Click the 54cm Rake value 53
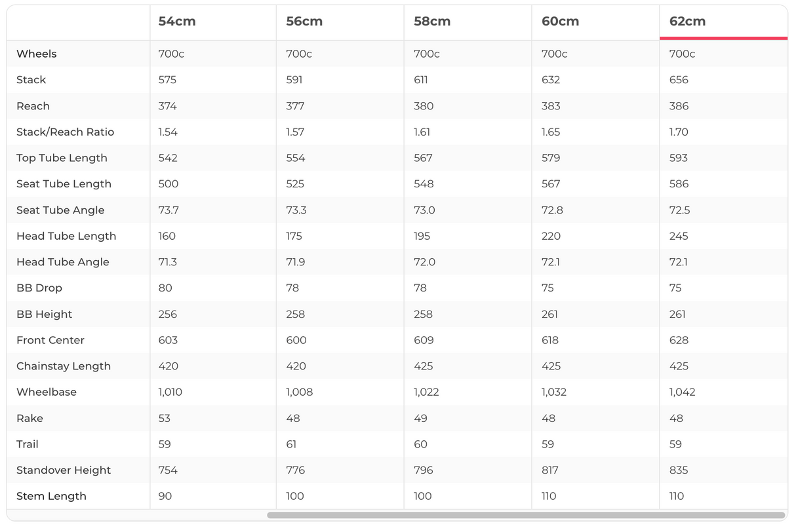The height and width of the screenshot is (532, 796). [165, 418]
